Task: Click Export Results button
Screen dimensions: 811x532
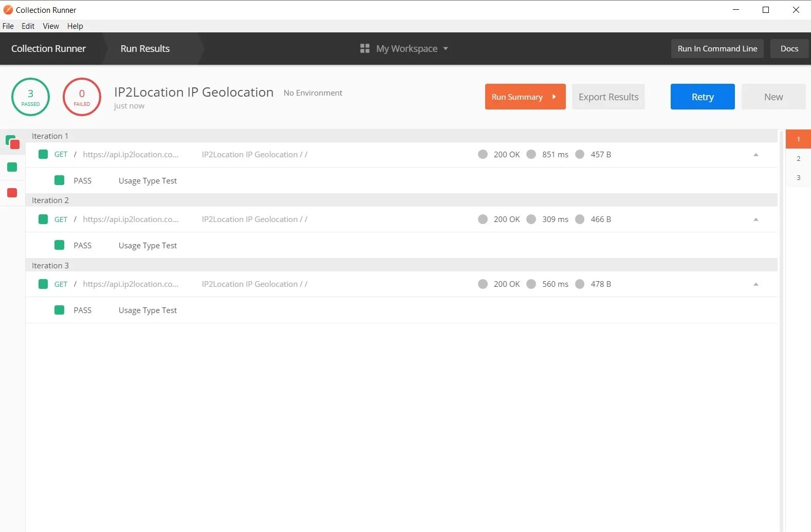Action: [x=609, y=97]
